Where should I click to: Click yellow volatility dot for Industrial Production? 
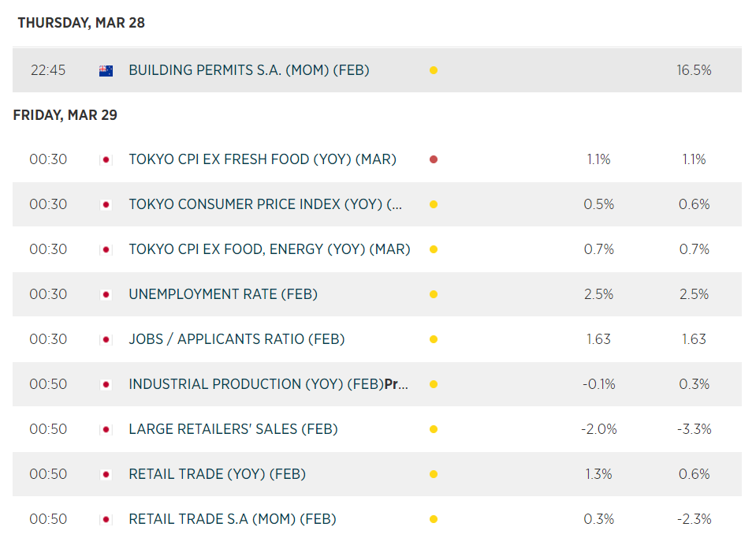coord(434,384)
